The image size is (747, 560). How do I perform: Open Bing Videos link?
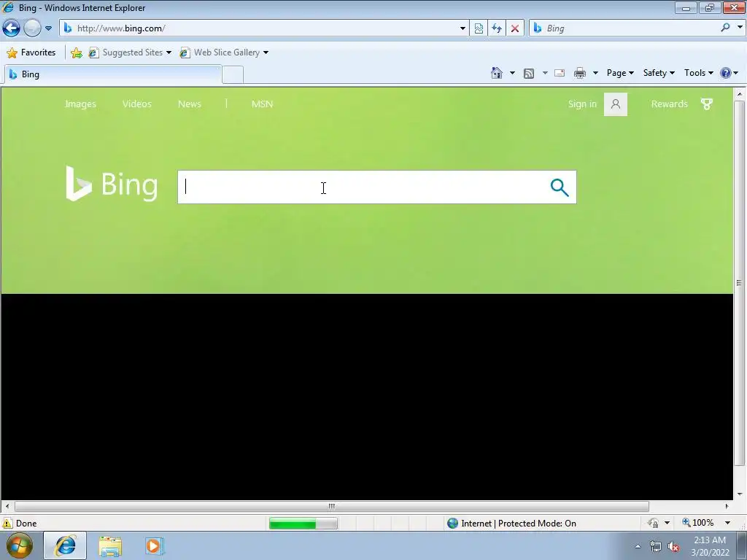click(136, 104)
